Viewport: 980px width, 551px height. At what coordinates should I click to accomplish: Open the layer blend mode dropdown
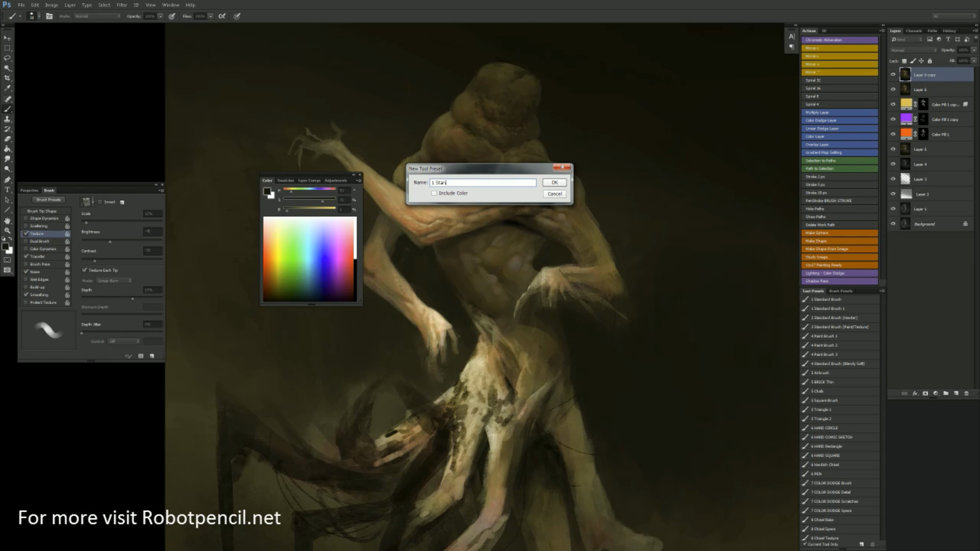tap(914, 50)
